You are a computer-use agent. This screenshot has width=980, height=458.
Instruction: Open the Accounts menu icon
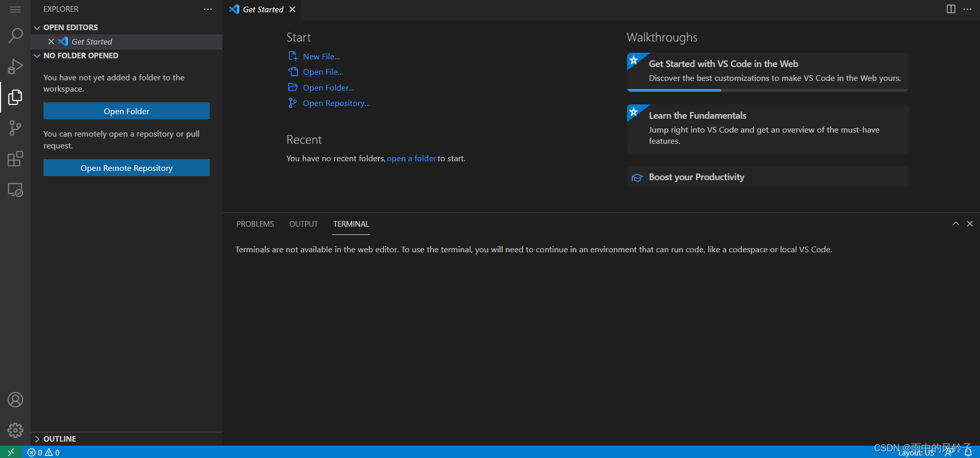click(x=15, y=400)
